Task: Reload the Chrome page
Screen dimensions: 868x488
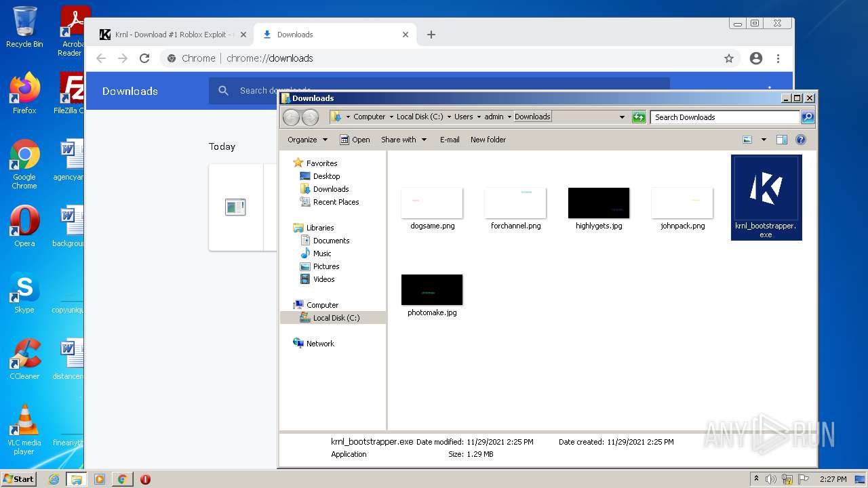Action: coord(144,58)
